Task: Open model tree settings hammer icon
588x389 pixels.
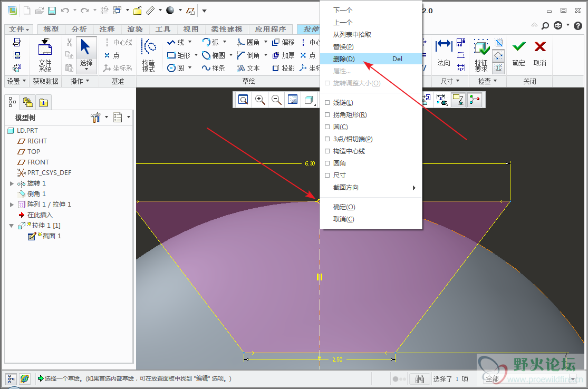Action: pyautogui.click(x=95, y=118)
